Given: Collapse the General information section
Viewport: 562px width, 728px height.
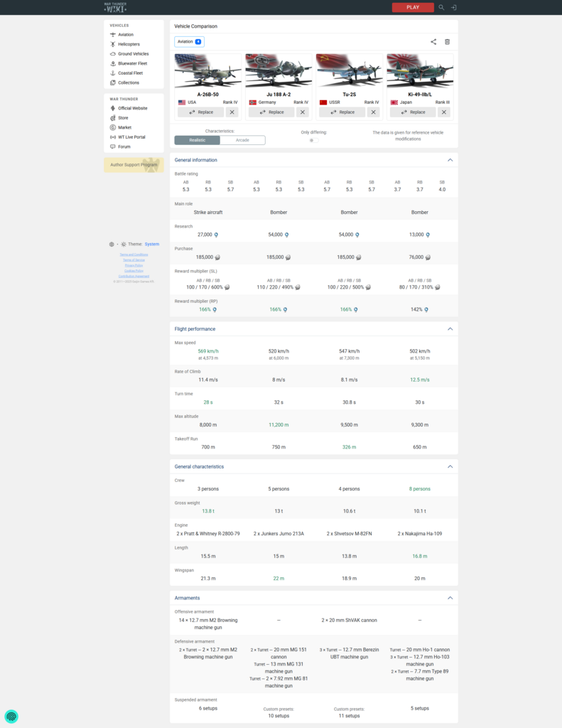Looking at the screenshot, I should (x=450, y=160).
